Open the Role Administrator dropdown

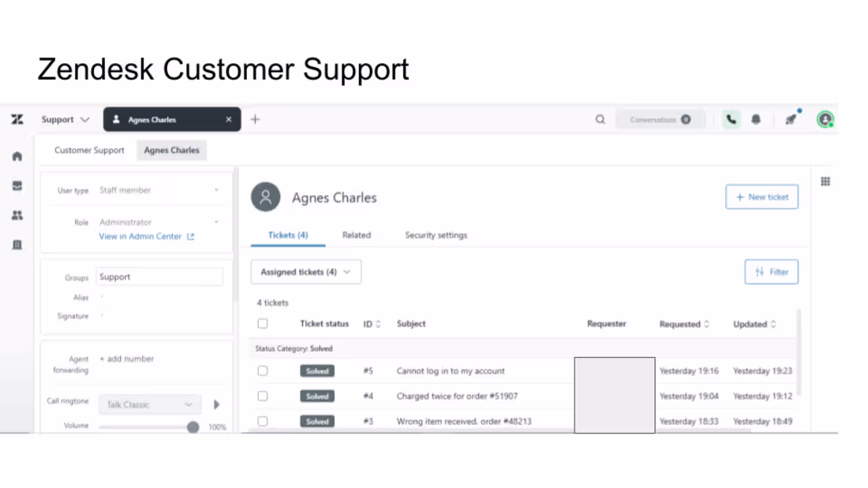tap(159, 222)
